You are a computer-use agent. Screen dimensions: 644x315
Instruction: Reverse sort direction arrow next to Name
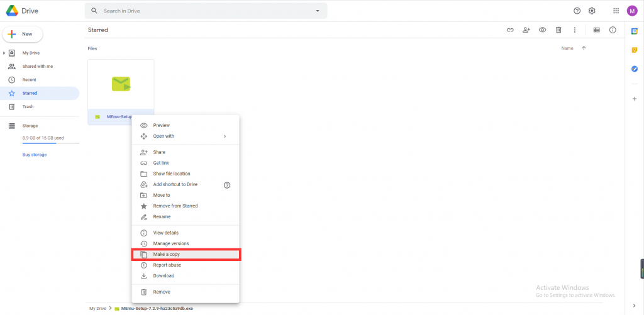click(584, 48)
